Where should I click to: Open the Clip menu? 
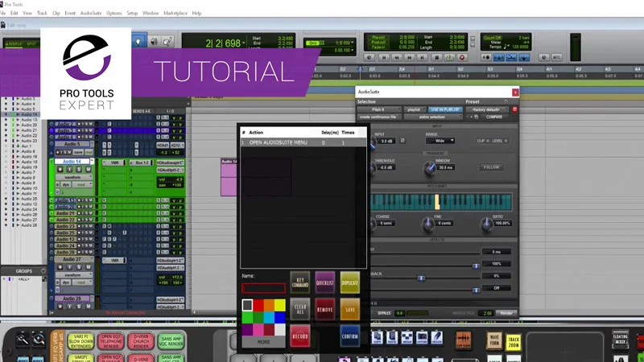click(56, 13)
